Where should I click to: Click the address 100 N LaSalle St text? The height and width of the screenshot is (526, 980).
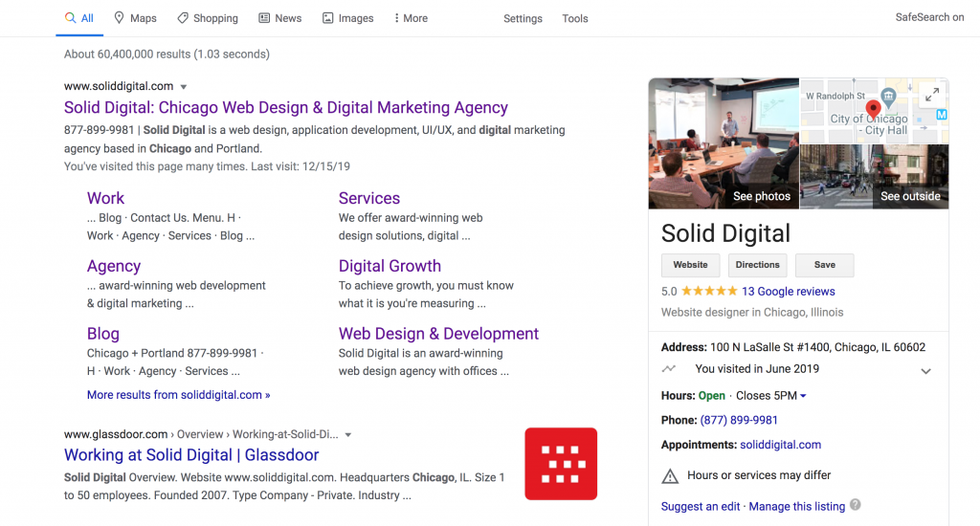tap(817, 347)
